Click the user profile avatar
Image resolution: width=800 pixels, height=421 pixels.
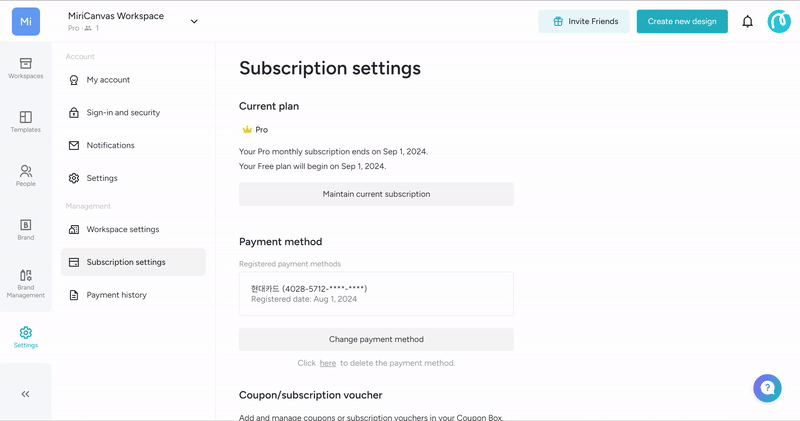[x=779, y=21]
